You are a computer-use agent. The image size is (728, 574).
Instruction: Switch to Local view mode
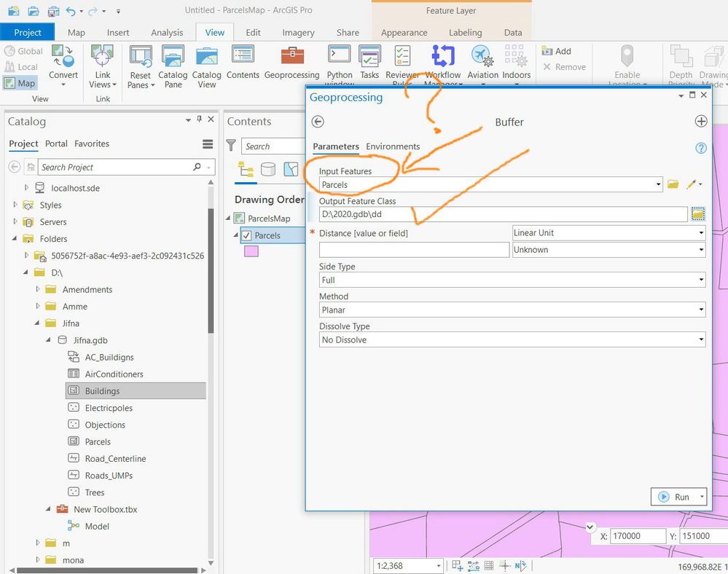coord(21,67)
